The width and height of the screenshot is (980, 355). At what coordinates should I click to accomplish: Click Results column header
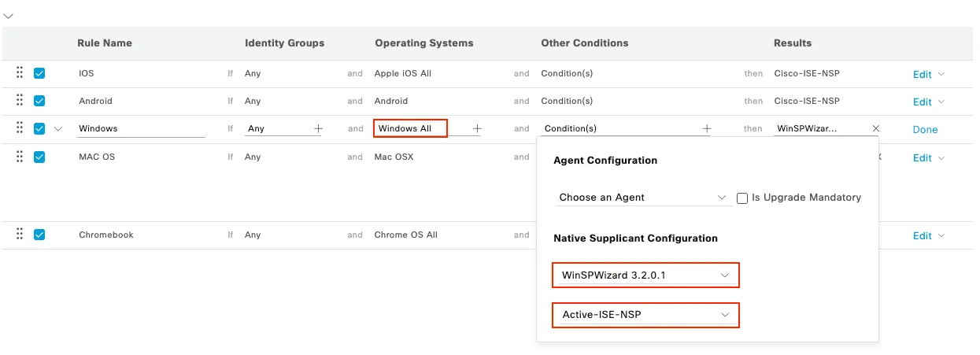(x=793, y=43)
